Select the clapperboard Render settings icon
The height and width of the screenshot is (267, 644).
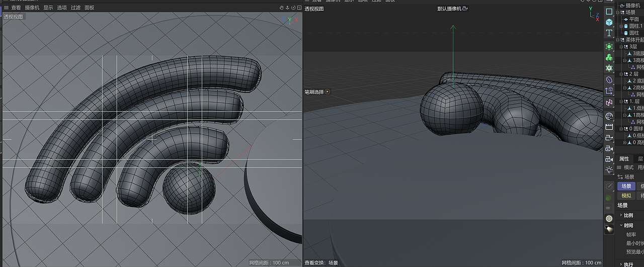click(609, 127)
